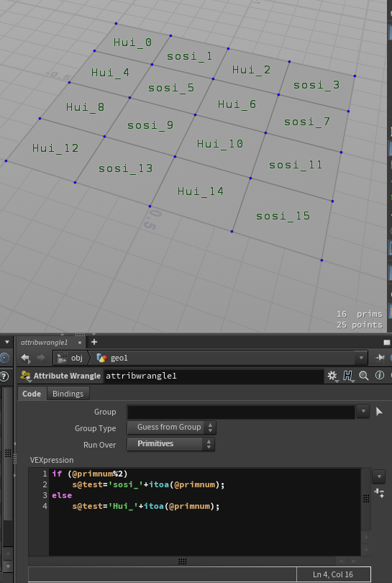Click the pin pane icon
Viewport: 392px width, 583px height.
(380, 358)
